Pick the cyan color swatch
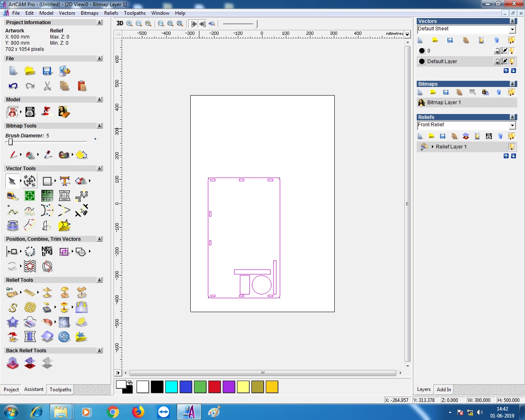Screen dimensions: 525x420 pos(171,387)
